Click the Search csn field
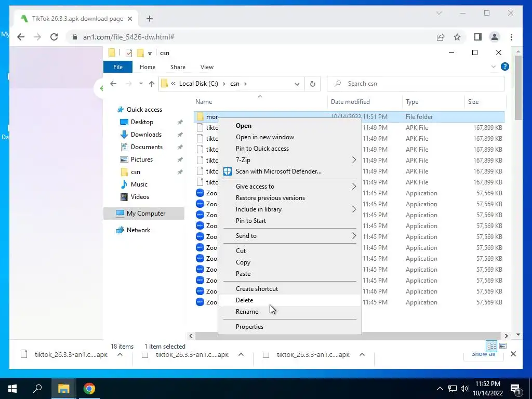The image size is (532, 399). 415,84
